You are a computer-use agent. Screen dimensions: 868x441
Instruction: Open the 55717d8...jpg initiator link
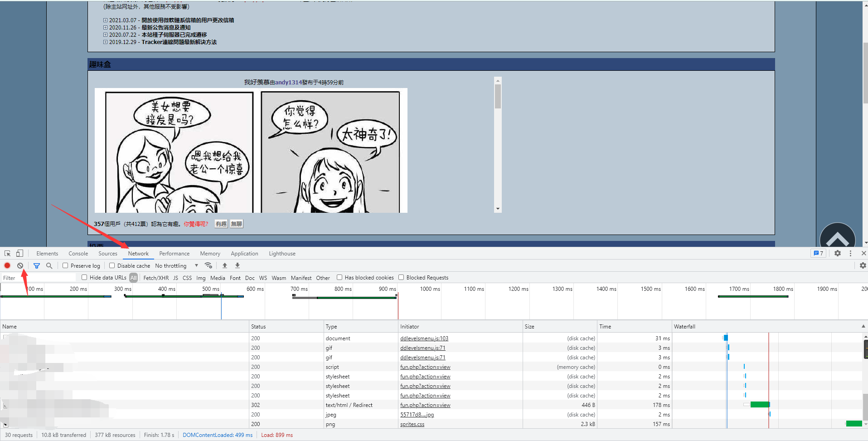pyautogui.click(x=417, y=415)
